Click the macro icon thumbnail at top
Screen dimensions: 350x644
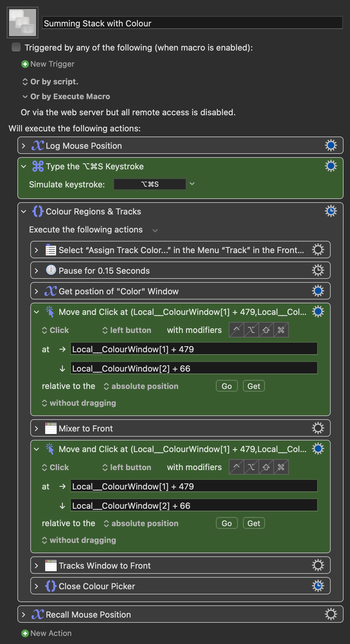pyautogui.click(x=23, y=23)
